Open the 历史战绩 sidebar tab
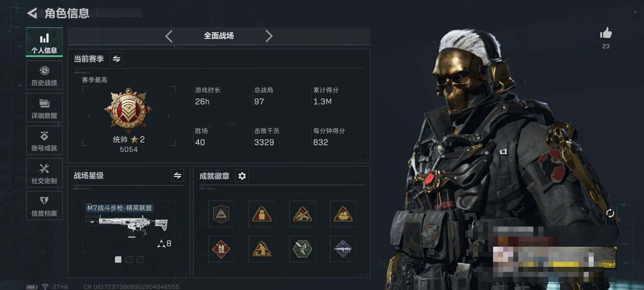This screenshot has height=290, width=644. pos(44,75)
